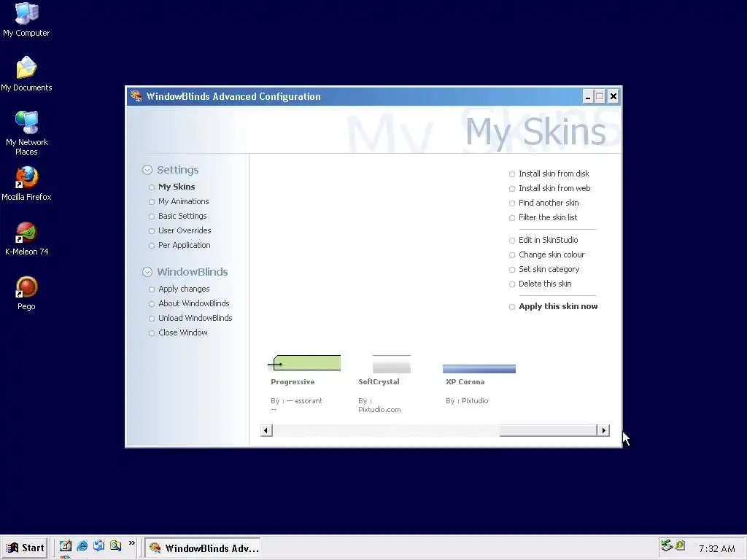Viewport: 747px width, 560px height.
Task: Open Internet Explorer quick launch icon
Action: tap(82, 545)
